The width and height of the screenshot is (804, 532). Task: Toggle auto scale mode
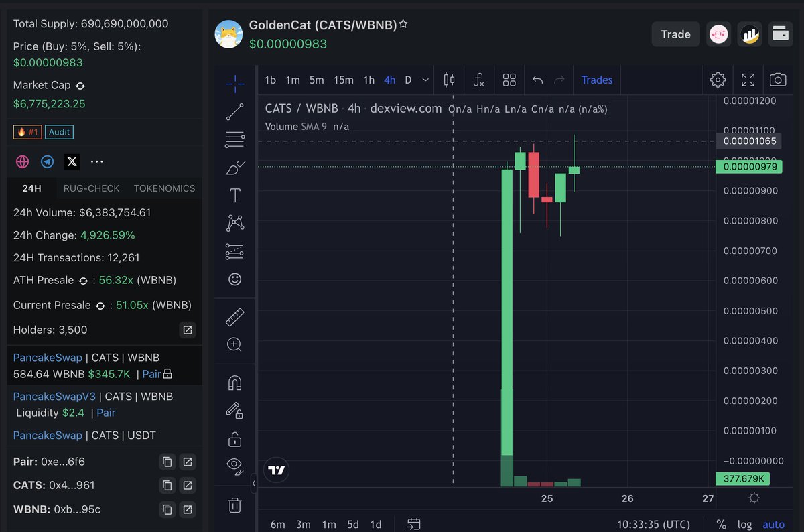click(x=774, y=525)
